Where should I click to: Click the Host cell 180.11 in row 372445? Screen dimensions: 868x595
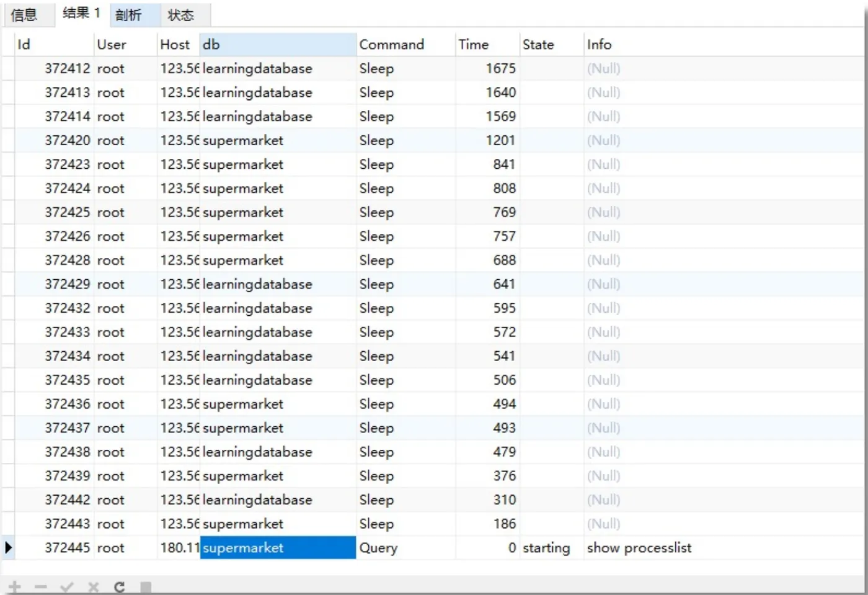[180, 548]
